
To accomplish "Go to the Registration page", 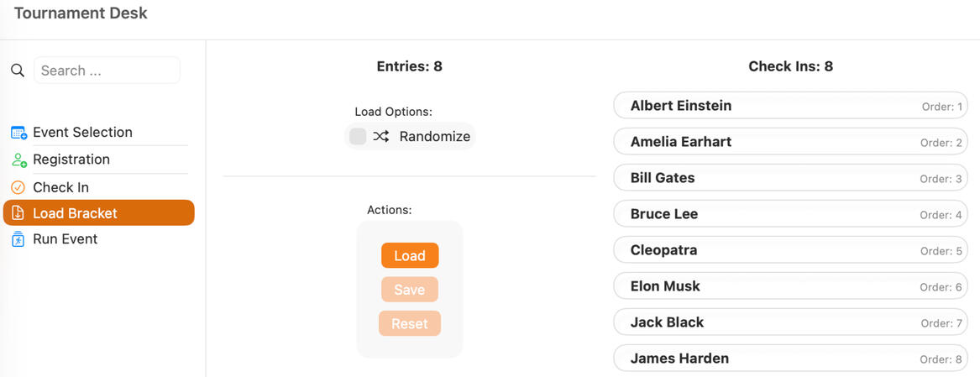I will coord(71,160).
